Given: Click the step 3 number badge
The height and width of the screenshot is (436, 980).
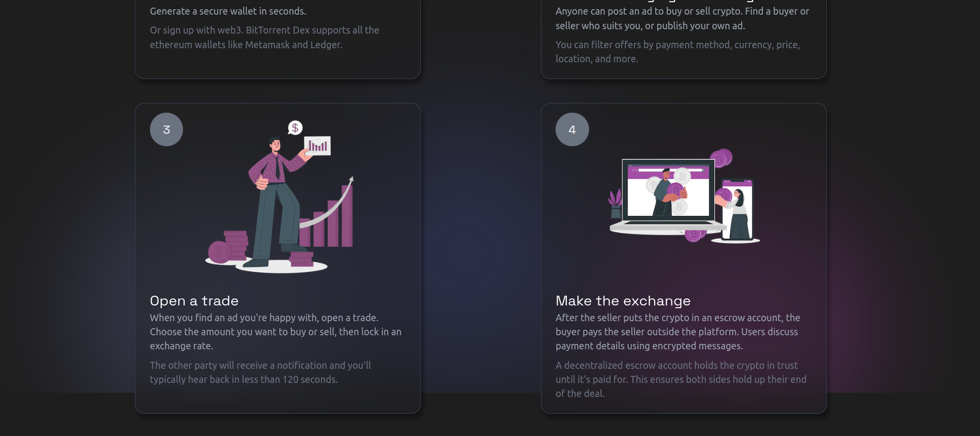Looking at the screenshot, I should tap(166, 129).
